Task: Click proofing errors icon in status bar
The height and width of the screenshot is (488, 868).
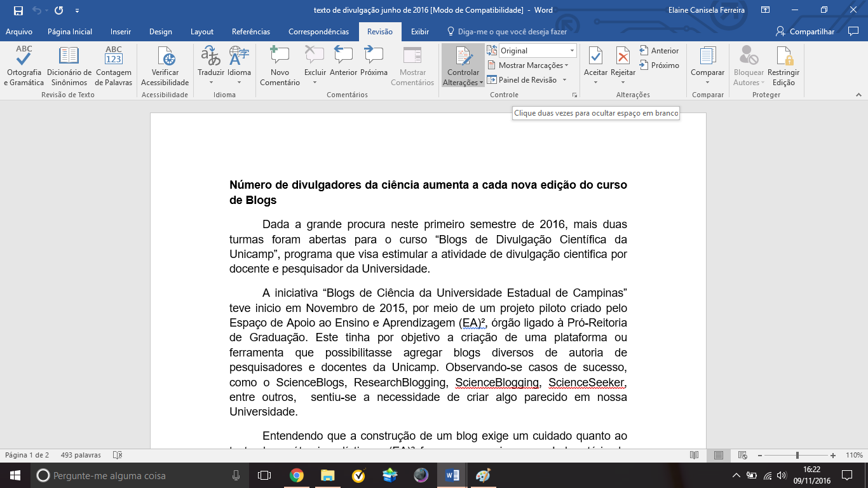Action: tap(117, 455)
